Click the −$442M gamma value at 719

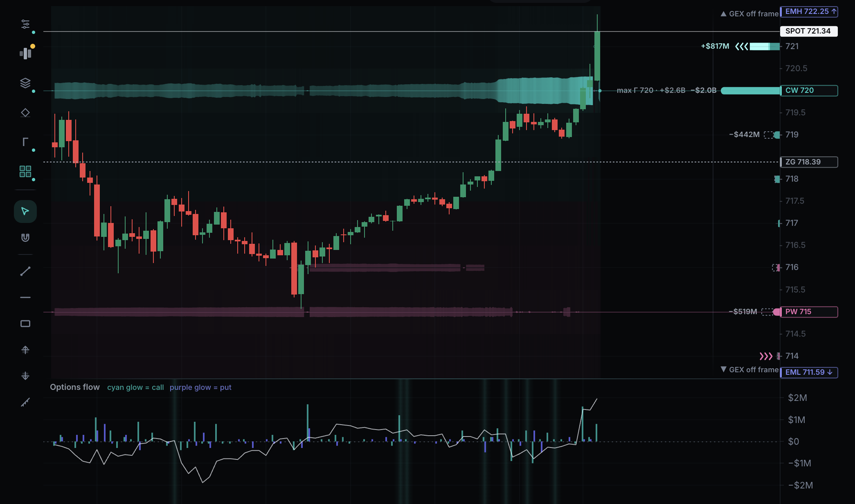[x=744, y=135]
